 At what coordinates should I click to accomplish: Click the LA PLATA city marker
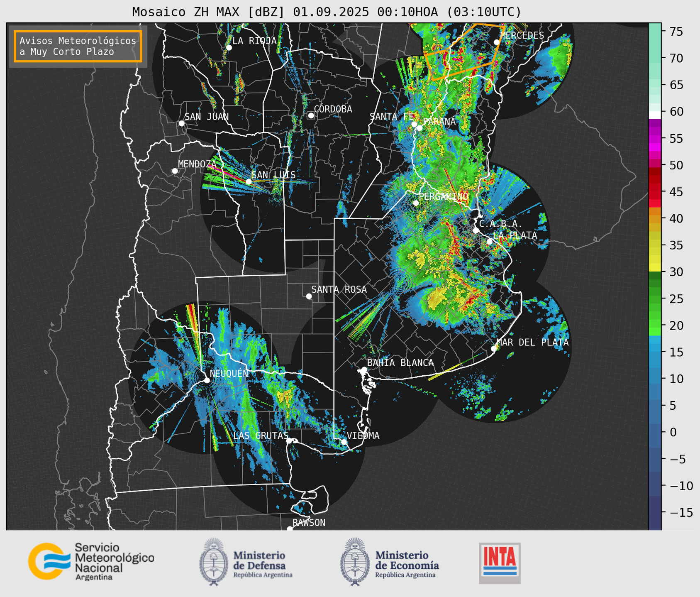coord(490,242)
